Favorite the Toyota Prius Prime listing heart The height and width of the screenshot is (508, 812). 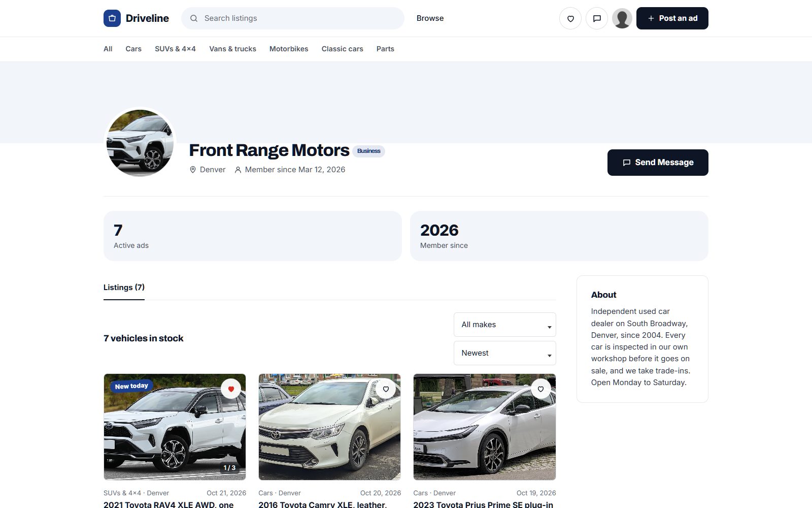click(540, 389)
